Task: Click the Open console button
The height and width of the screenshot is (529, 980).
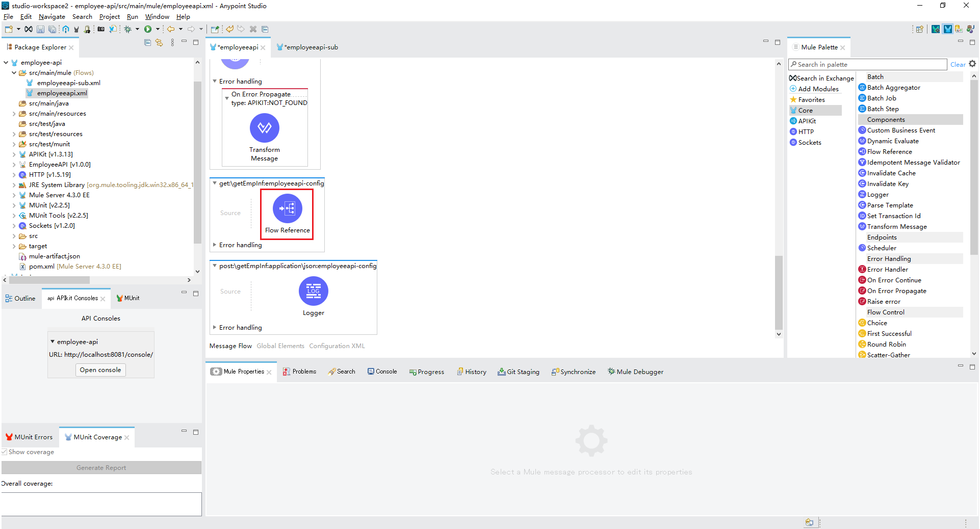Action: point(100,370)
